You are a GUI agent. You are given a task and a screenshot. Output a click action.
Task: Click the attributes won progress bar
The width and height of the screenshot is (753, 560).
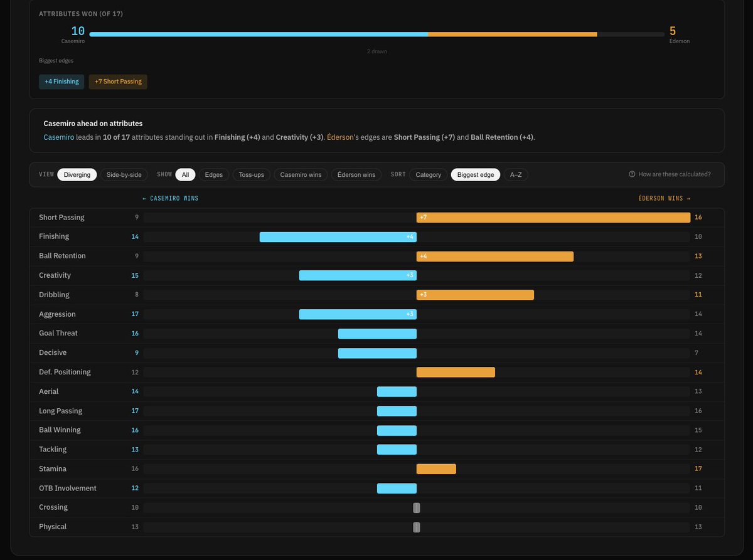coord(376,34)
